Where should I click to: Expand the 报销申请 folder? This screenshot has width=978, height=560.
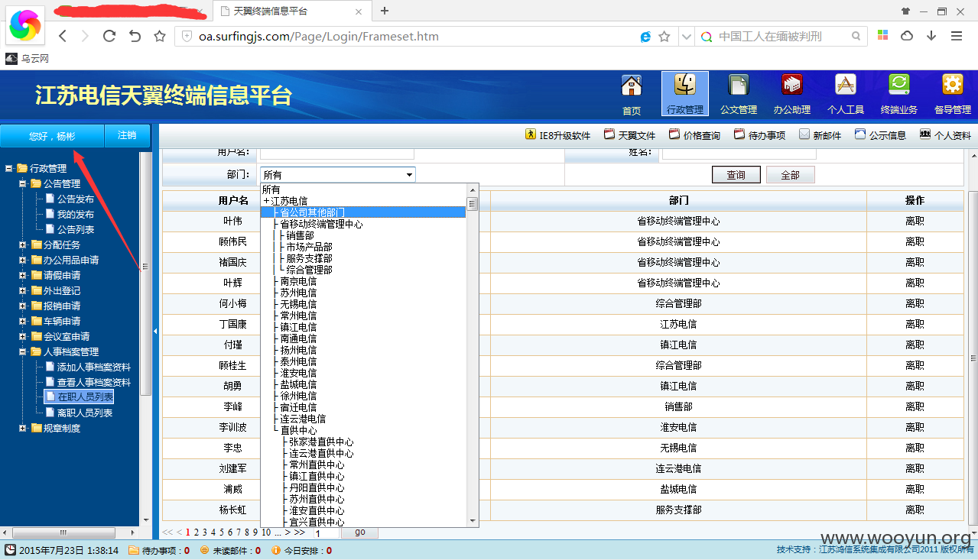click(22, 306)
